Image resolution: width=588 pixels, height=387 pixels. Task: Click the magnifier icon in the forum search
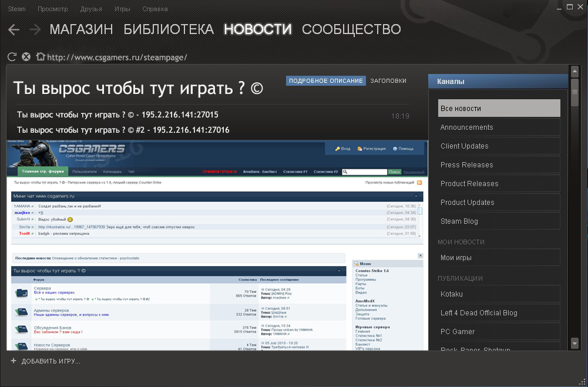[345, 171]
